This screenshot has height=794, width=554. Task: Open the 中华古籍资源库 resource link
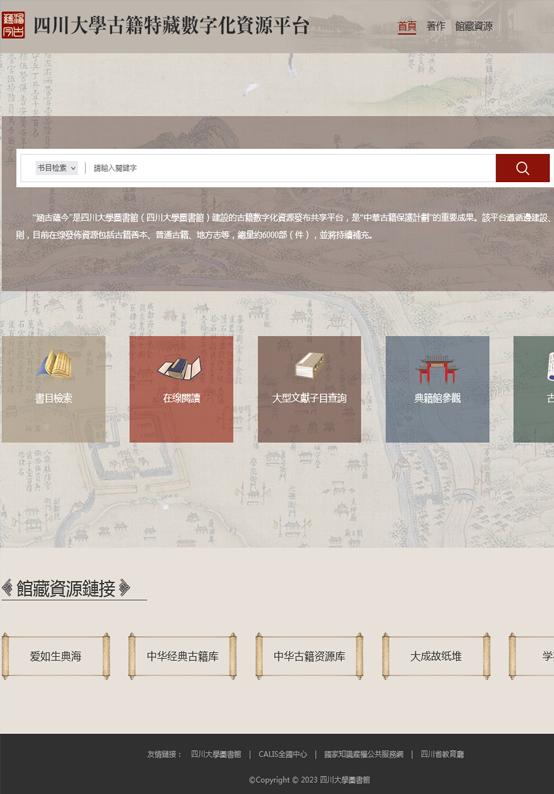(309, 656)
